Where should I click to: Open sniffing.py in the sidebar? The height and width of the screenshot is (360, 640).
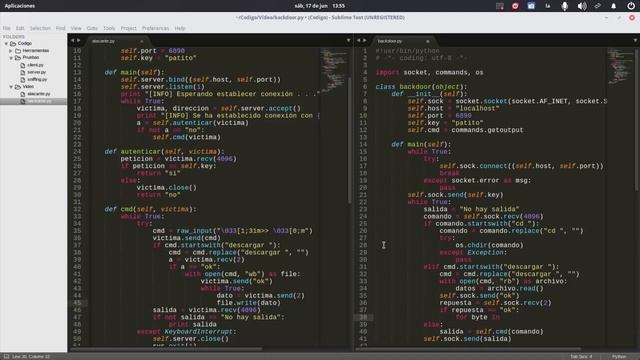point(38,80)
